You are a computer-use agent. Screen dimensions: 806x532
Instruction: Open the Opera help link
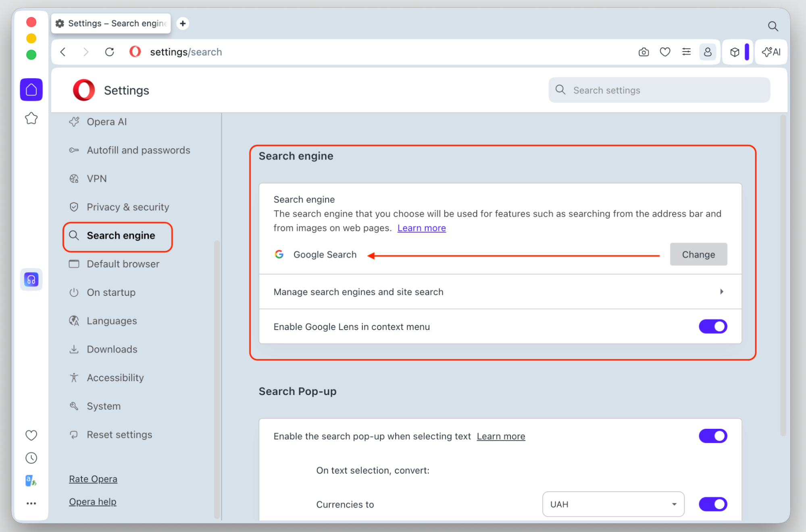pyautogui.click(x=93, y=502)
